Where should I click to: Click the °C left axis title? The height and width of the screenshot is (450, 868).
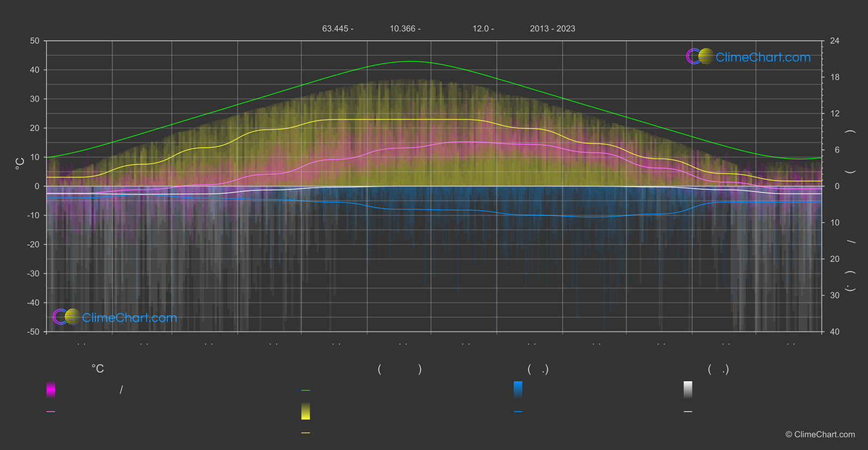point(20,164)
